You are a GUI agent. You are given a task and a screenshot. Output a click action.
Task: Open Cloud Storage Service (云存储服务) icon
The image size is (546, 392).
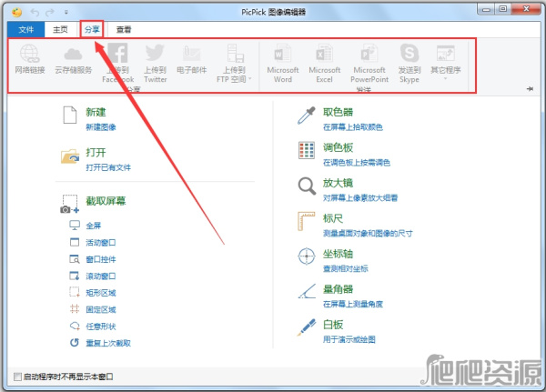coord(73,54)
